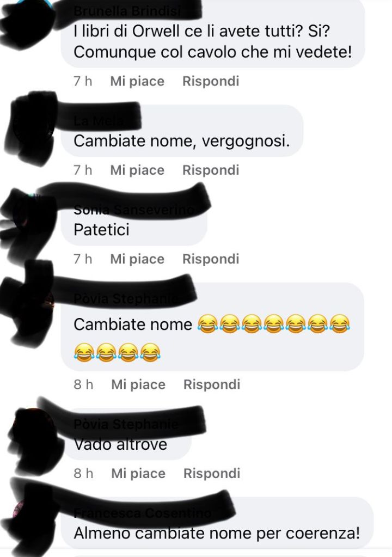Image resolution: width=392 pixels, height=557 pixels.
Task: Reply to 'Cambiate nome, vergognosi.' comment
Action: point(211,170)
